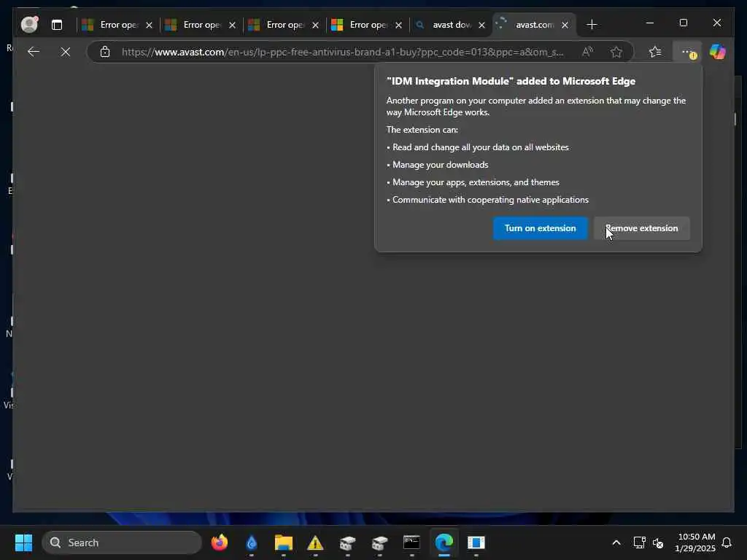Click the Remove extension button
The width and height of the screenshot is (747, 560).
[642, 228]
